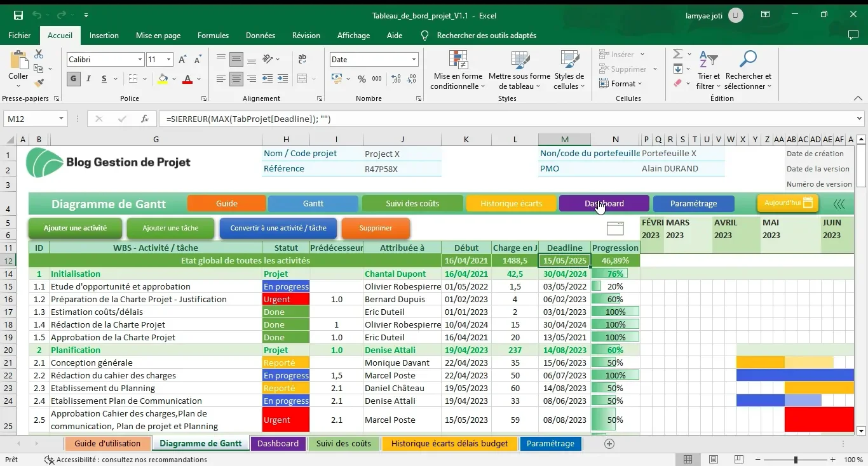Toggle italic (I) formatting
Viewport: 868px width, 466px height.
(x=88, y=79)
